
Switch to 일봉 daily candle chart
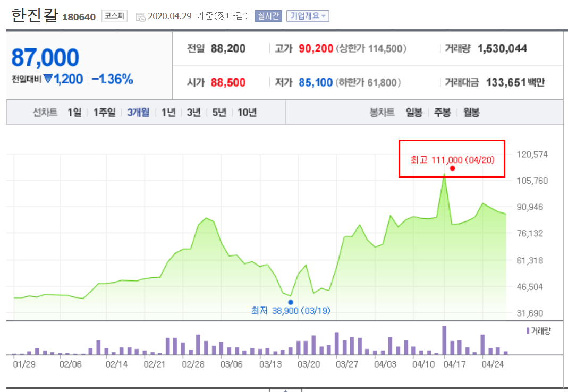pos(413,112)
